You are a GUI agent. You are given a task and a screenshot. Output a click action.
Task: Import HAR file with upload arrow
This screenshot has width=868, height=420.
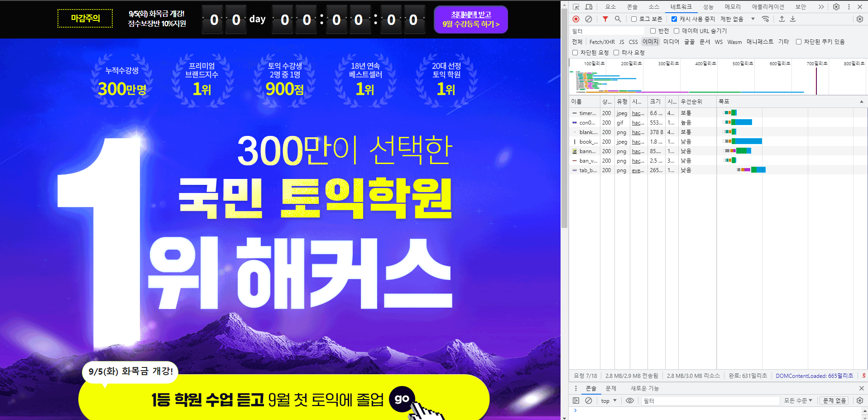782,19
